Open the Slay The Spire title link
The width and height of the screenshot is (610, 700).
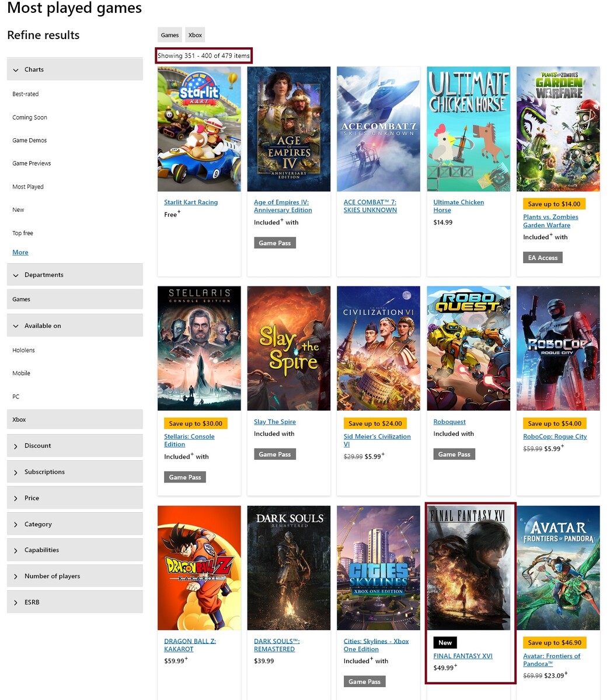pos(275,422)
